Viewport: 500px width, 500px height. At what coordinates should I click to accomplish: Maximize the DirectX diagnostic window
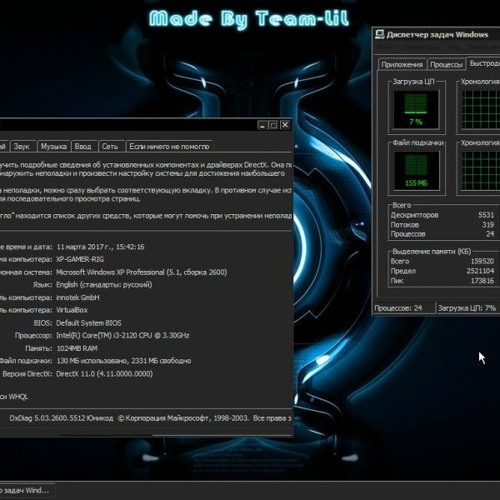[274, 125]
